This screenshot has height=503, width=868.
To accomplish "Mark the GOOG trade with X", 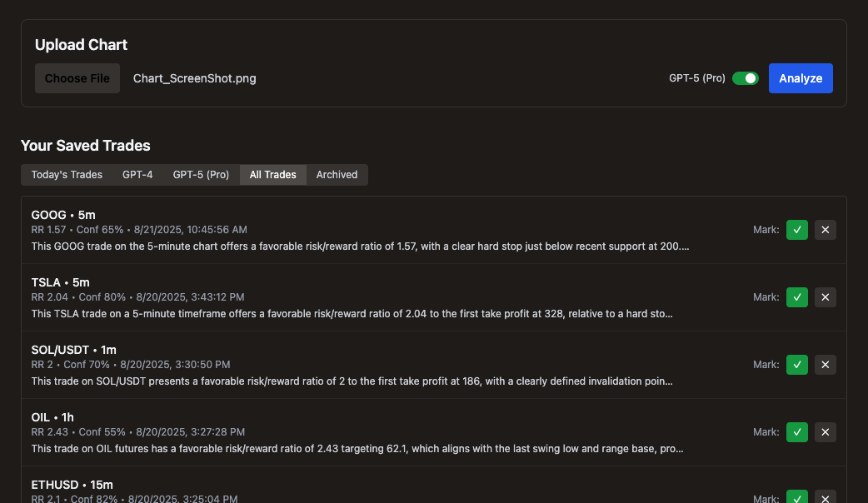I will point(825,230).
